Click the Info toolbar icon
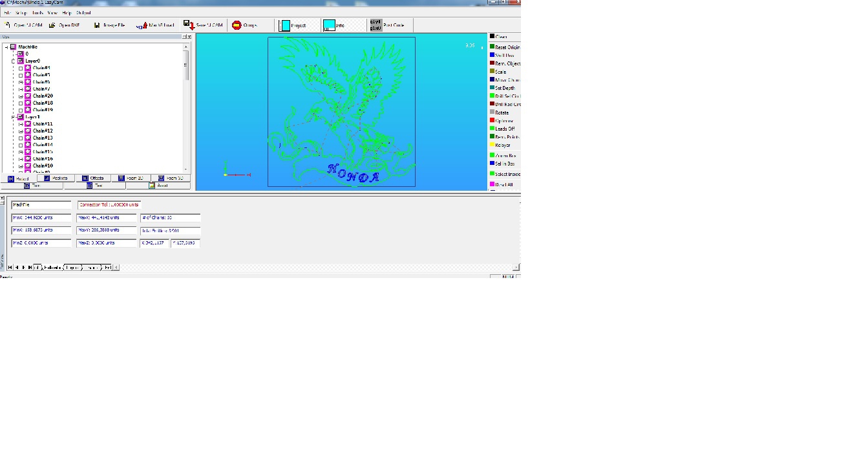The height and width of the screenshot is (463, 868). [329, 25]
